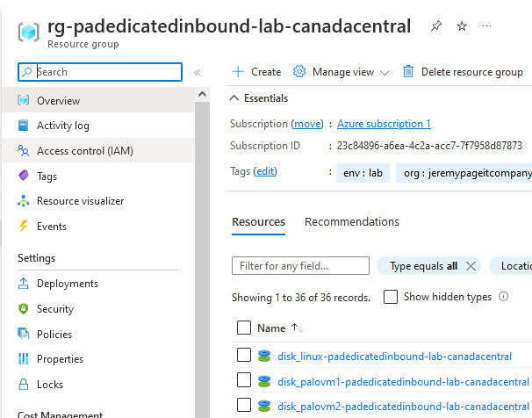The image size is (532, 418).
Task: Open the more options ellipsis menu
Action: pyautogui.click(x=487, y=26)
